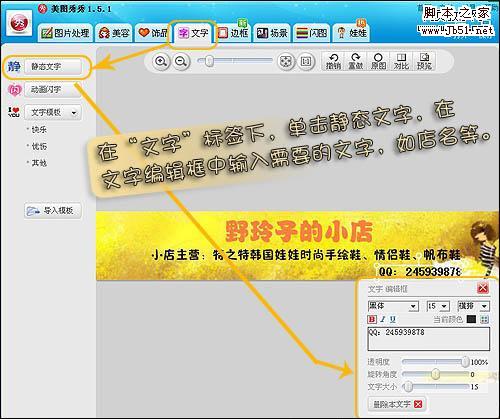
Task: Open the 场景 tab
Action: point(272,33)
